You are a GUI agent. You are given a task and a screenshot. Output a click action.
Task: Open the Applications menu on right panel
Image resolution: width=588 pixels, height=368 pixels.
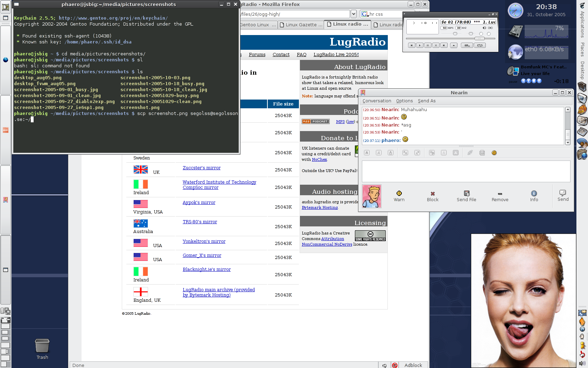[x=582, y=24]
